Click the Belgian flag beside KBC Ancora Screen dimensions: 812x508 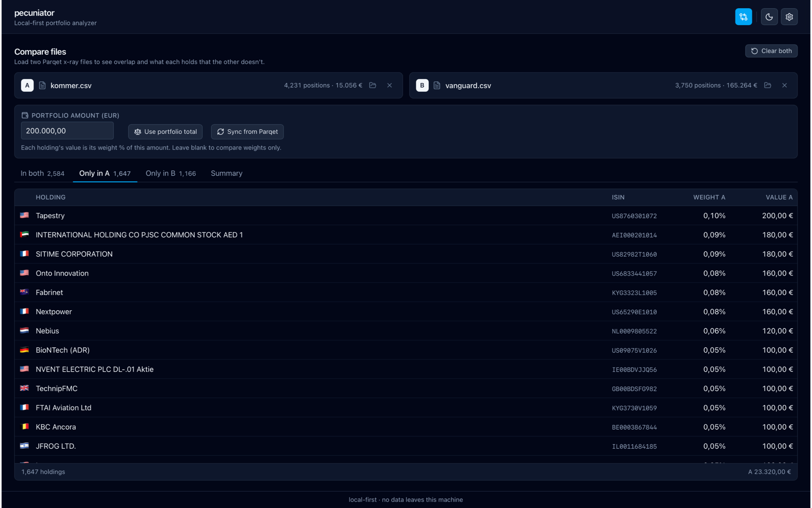[25, 427]
